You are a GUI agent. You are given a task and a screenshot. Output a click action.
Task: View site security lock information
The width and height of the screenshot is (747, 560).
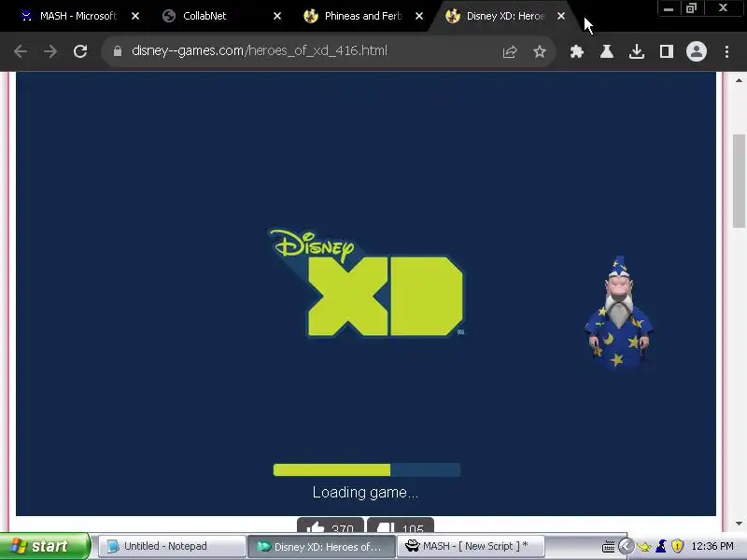pos(118,51)
